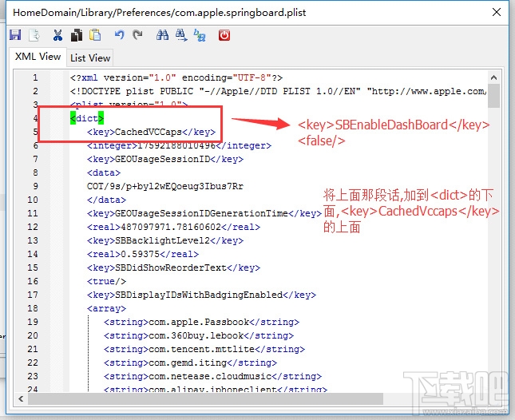Click the COT/9s/p+byl2wEQoeug3Ibus7Rr data value
Screen dimensions: 515x420
coord(165,186)
